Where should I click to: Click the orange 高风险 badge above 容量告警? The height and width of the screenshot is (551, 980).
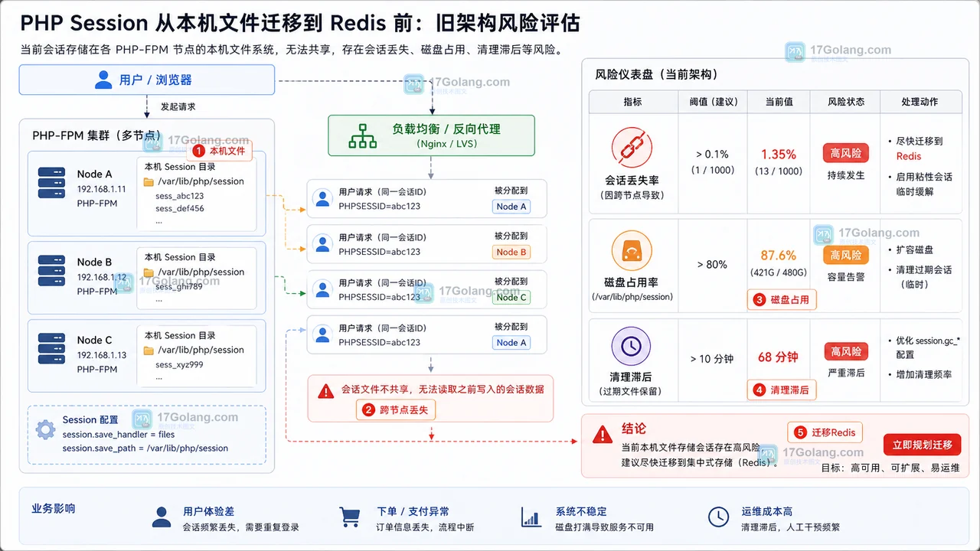click(846, 255)
